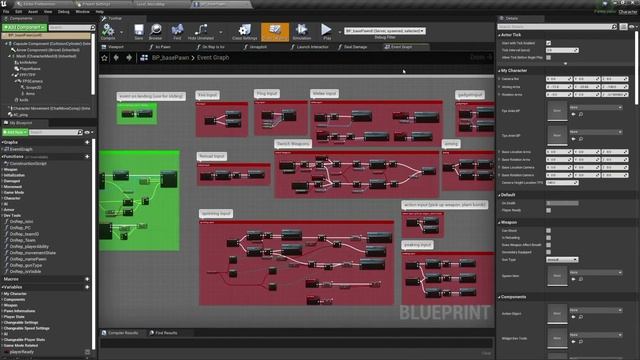Viewport: 640px width, 360px height.
Task: Add a new Function with plus
Action: tap(87, 157)
